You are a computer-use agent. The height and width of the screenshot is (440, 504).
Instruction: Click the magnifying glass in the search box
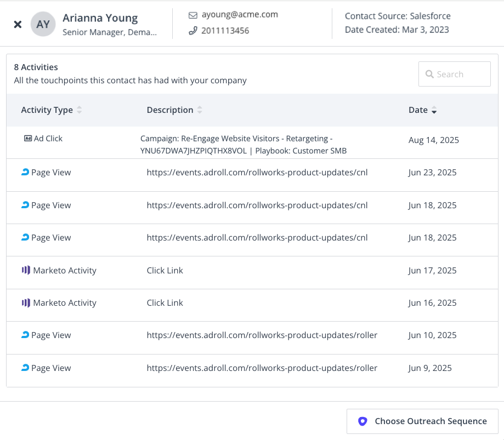coord(430,74)
